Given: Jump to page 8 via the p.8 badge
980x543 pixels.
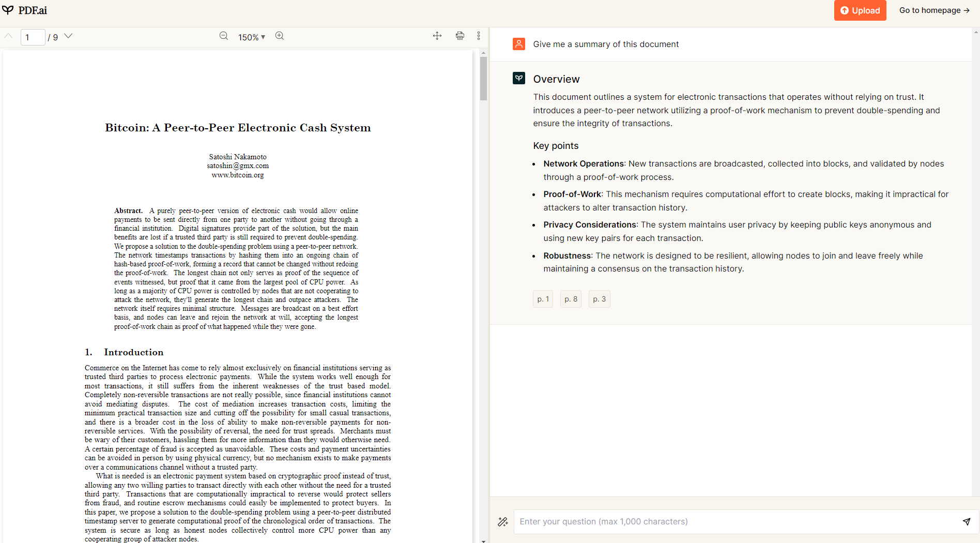Looking at the screenshot, I should click(x=571, y=298).
